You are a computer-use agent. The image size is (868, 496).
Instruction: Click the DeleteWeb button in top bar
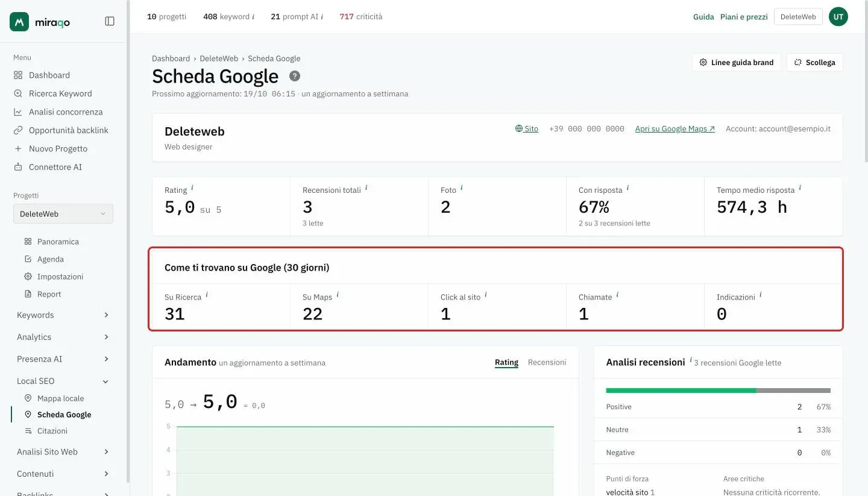[x=798, y=17]
